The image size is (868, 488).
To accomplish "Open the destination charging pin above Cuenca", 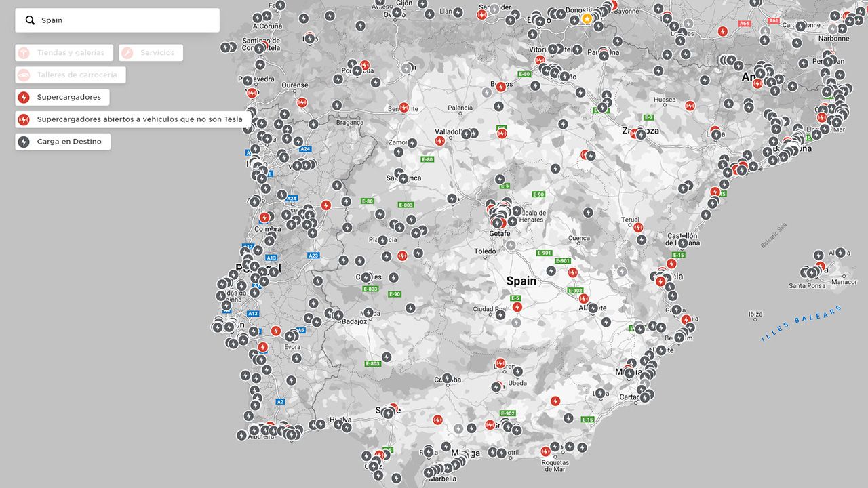I will (x=587, y=212).
